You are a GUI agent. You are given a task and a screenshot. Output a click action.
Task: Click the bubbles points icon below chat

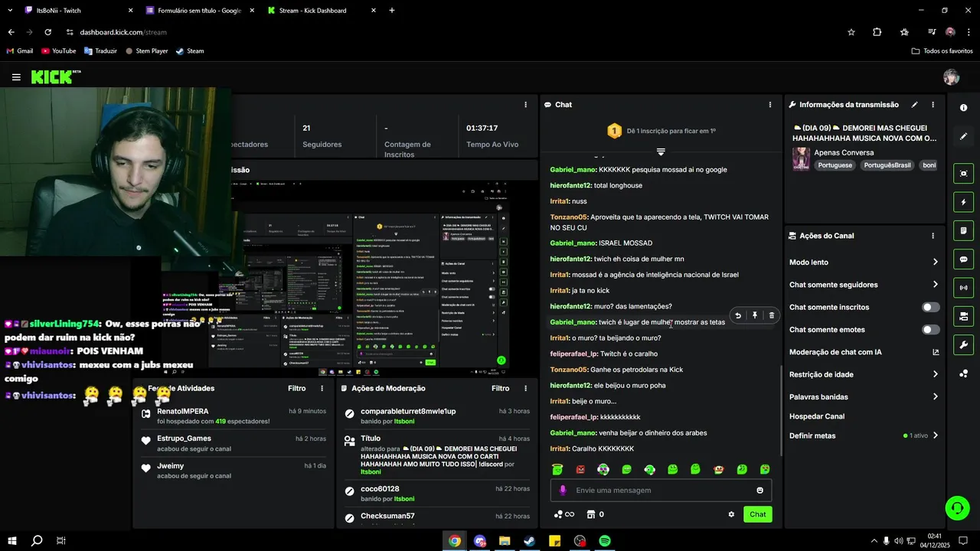click(x=559, y=514)
